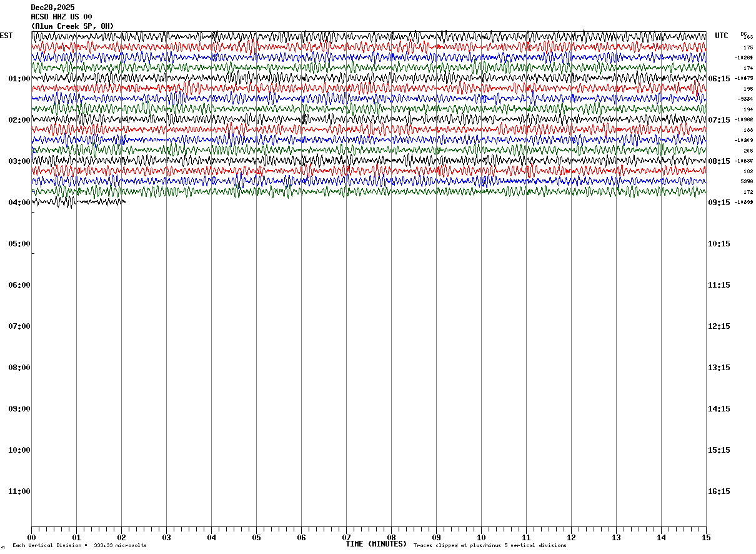Click the TIME (MINUTES) axis title
This screenshot has height=554, width=756.
[376, 544]
